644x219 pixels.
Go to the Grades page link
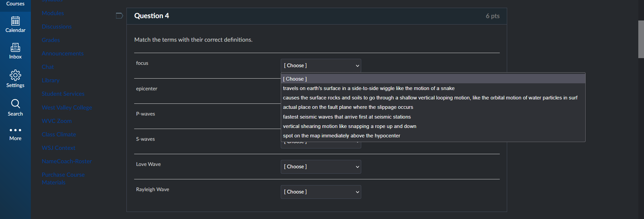[51, 40]
